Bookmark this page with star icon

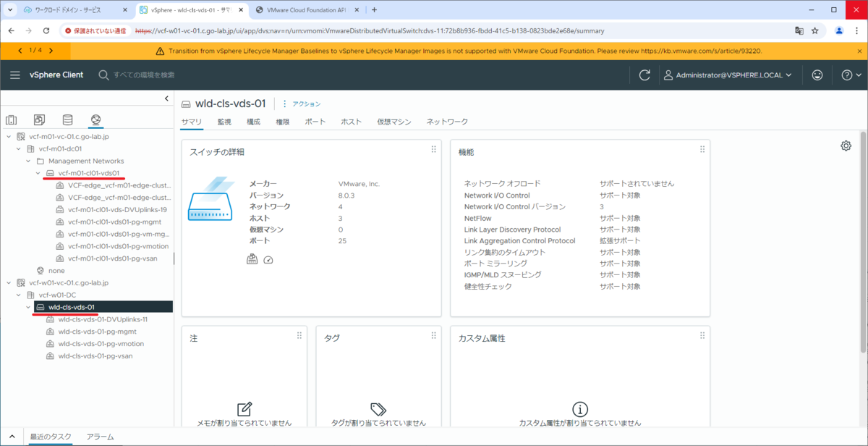[815, 31]
